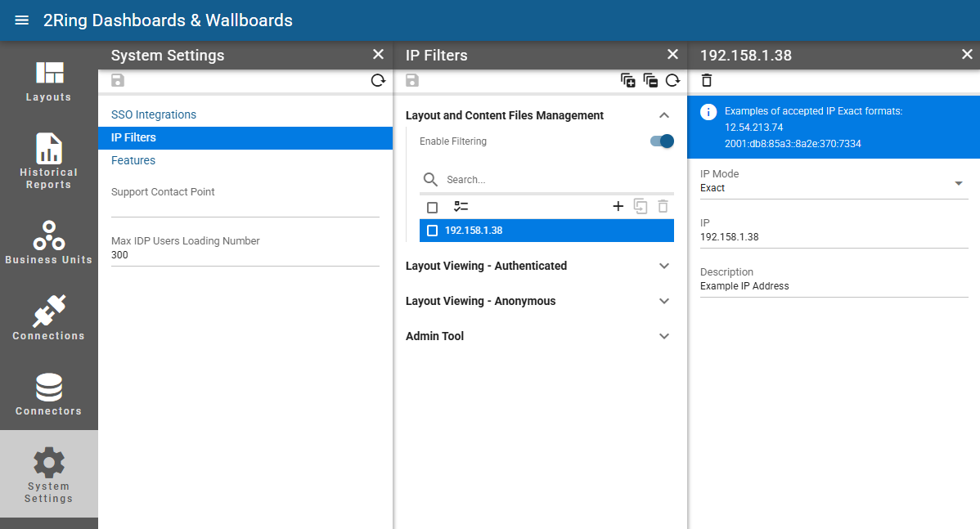Screen dimensions: 980x529
Task: Open the IP Mode dropdown
Action: [x=834, y=182]
